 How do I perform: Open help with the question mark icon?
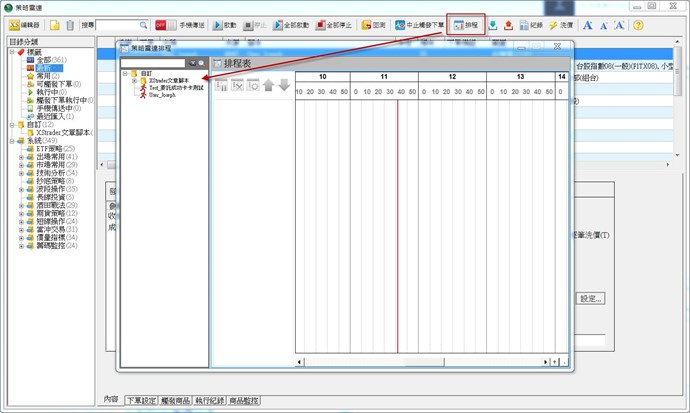[665, 25]
